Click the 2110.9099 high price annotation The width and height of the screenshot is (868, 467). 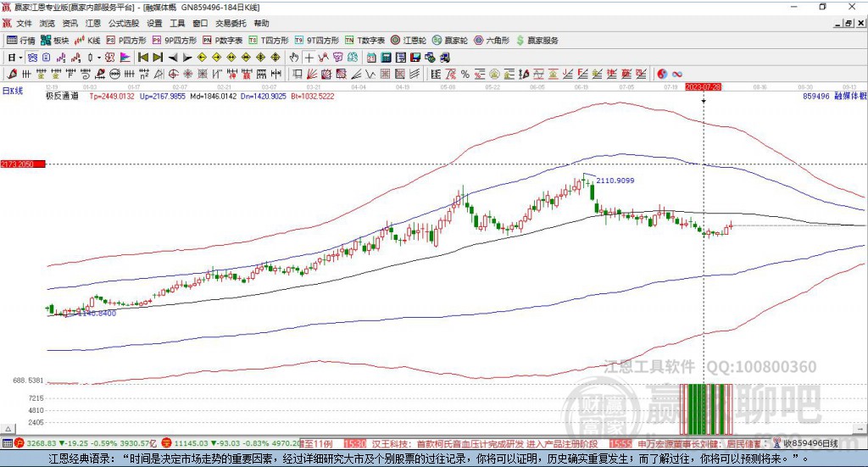click(x=615, y=181)
